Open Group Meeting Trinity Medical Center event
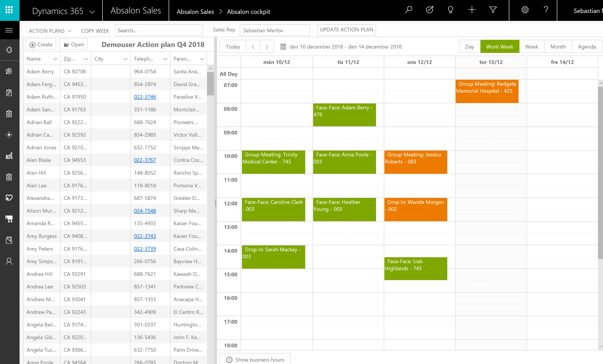The image size is (603, 364). [x=273, y=162]
